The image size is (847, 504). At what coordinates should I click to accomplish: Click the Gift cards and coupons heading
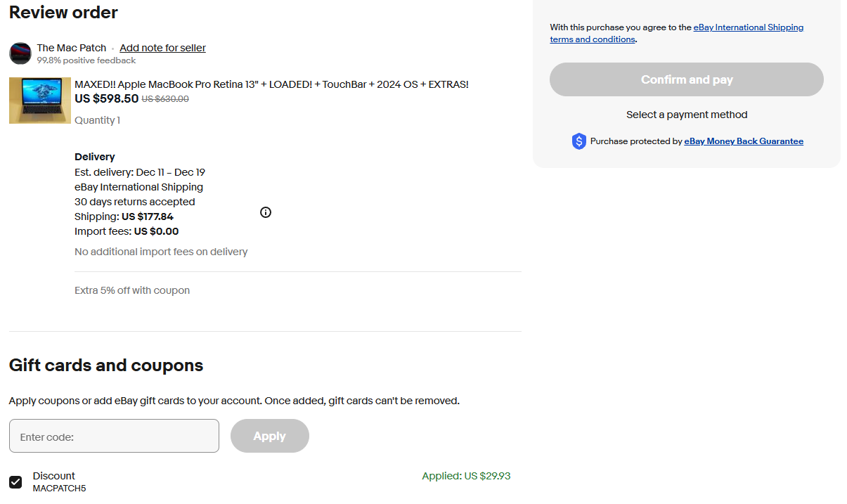pyautogui.click(x=105, y=366)
